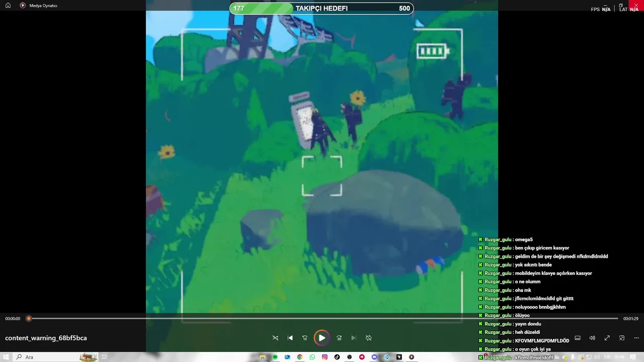Open WhatsApp from the taskbar
The image size is (644, 362).
pos(312,357)
